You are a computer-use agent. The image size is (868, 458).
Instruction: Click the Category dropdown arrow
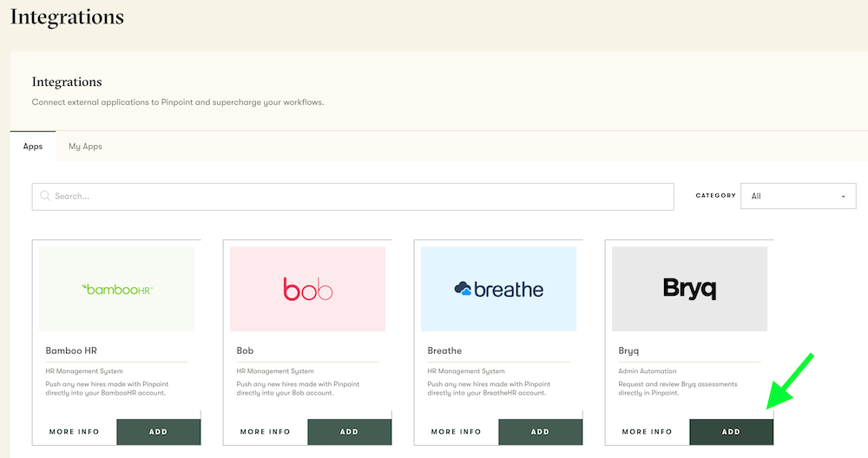(843, 197)
